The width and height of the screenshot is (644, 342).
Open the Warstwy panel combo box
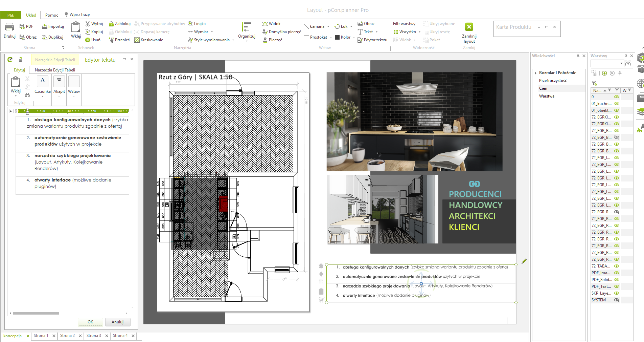click(607, 63)
